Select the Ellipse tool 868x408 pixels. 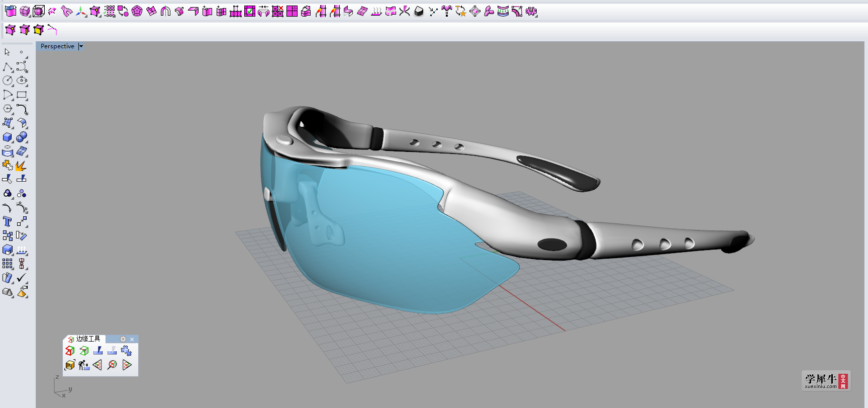coord(22,80)
